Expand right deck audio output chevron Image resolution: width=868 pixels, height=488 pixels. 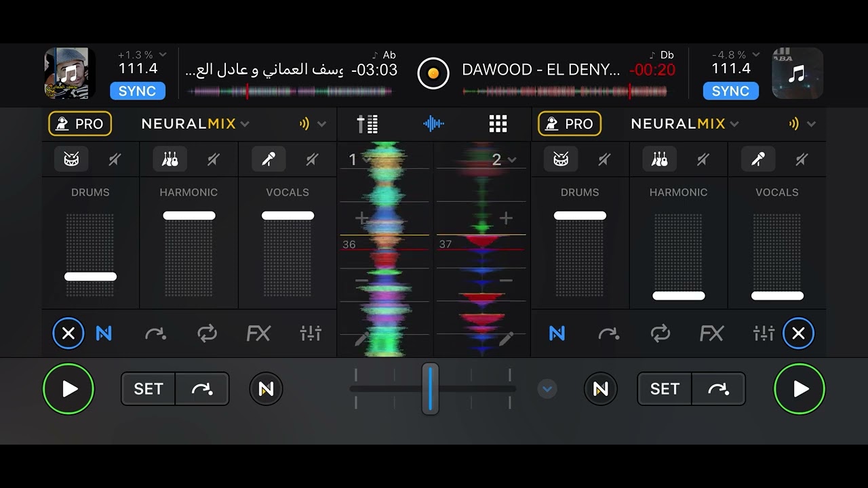[812, 123]
